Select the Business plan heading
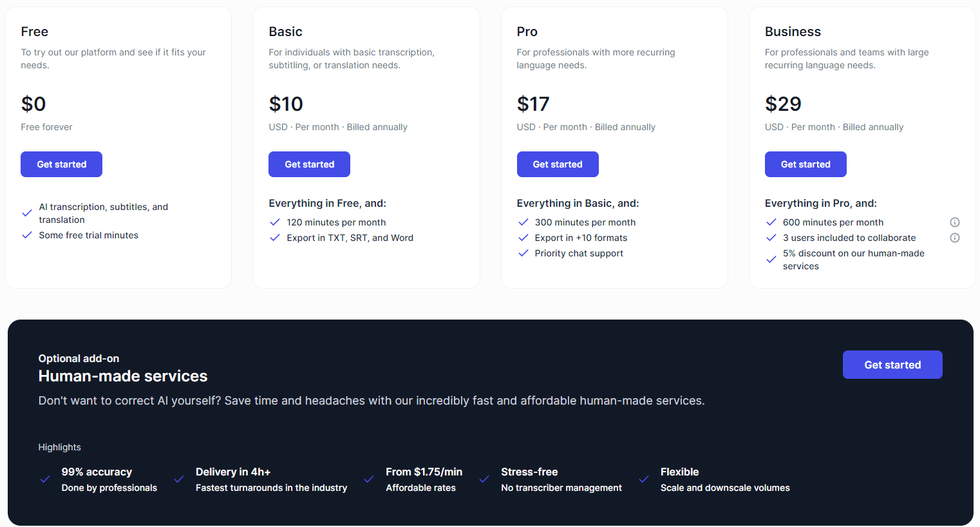This screenshot has width=980, height=527. [793, 32]
